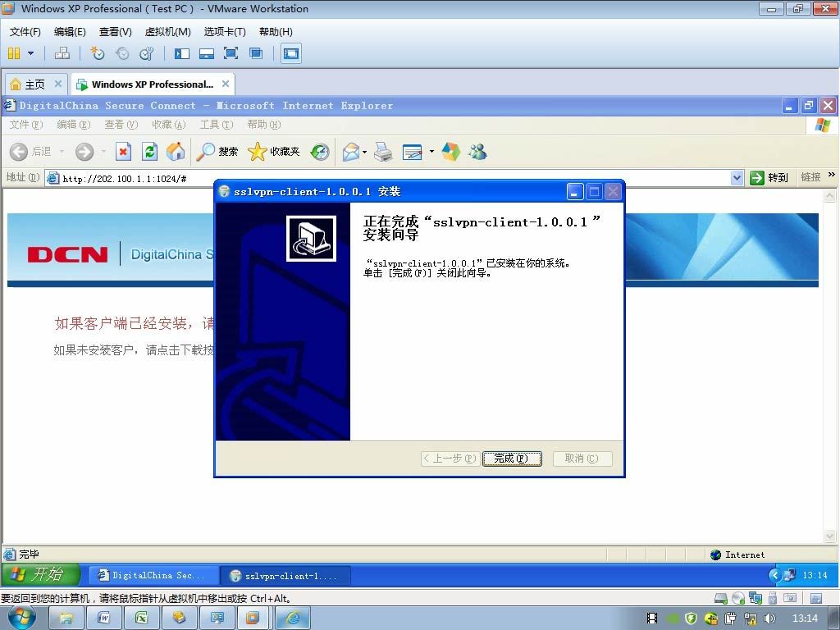Open the VMware 虚拟机(M) menu
Screen dimensions: 840x630
[x=167, y=32]
